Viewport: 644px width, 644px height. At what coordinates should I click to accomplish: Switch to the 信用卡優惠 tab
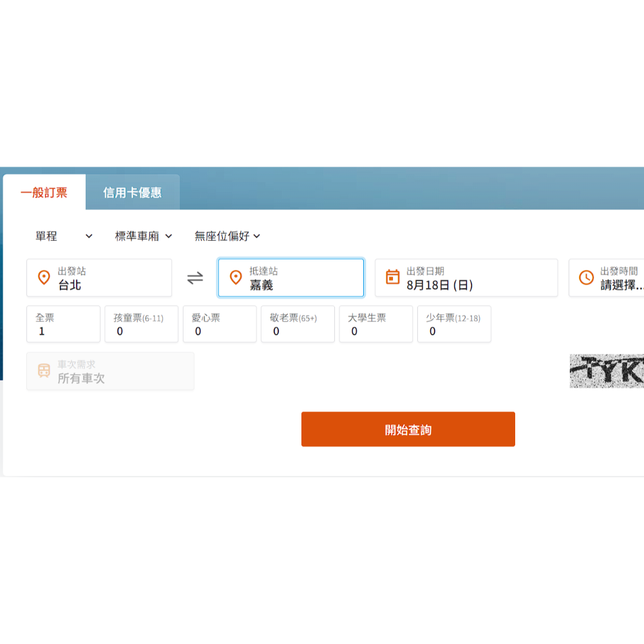tap(132, 193)
